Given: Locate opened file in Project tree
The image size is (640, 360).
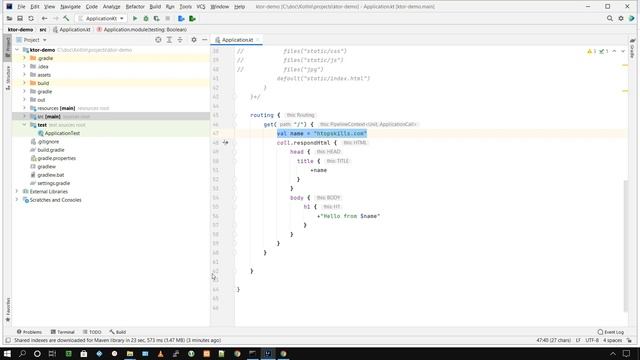Looking at the screenshot, I should point(158,40).
